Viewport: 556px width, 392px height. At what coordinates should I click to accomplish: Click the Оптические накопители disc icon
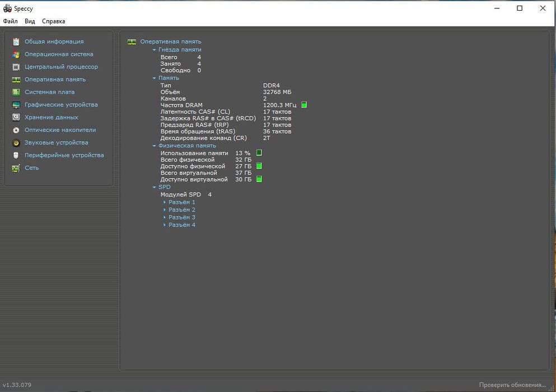point(16,130)
